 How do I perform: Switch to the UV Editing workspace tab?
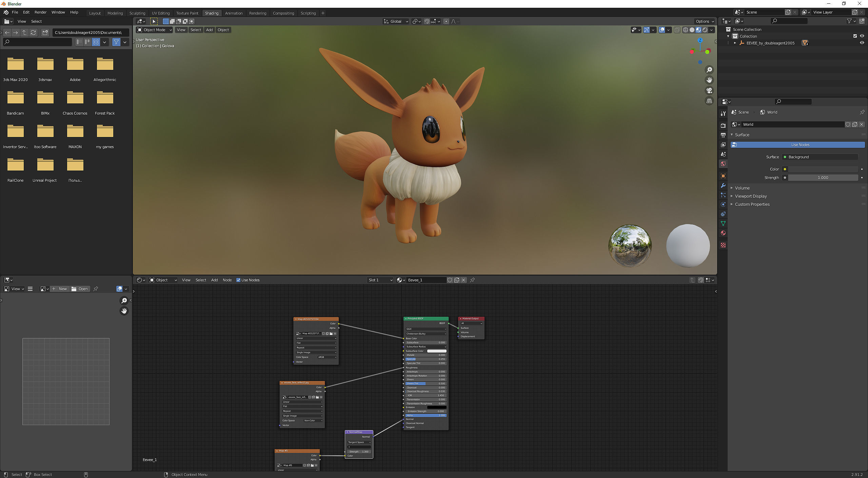[x=161, y=13]
